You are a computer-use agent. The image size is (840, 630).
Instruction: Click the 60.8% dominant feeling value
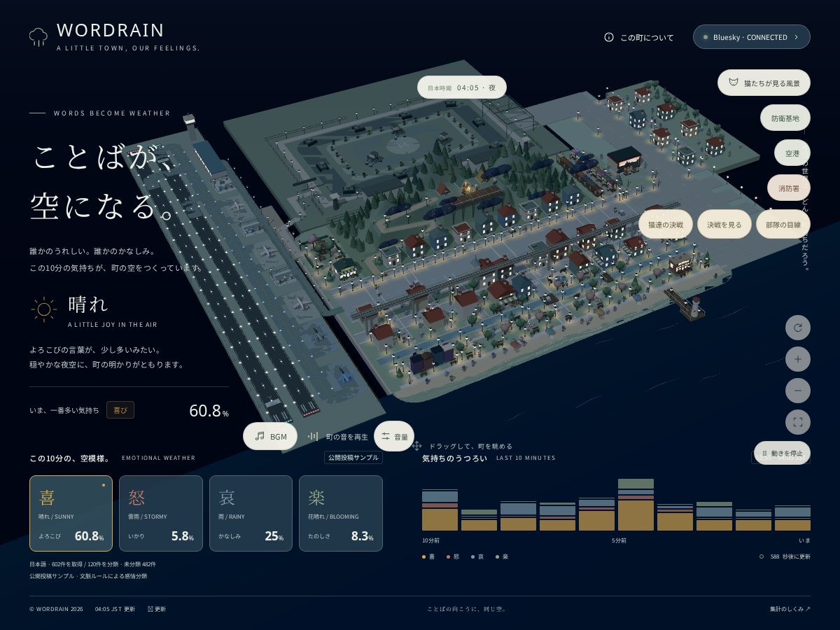[x=209, y=411]
